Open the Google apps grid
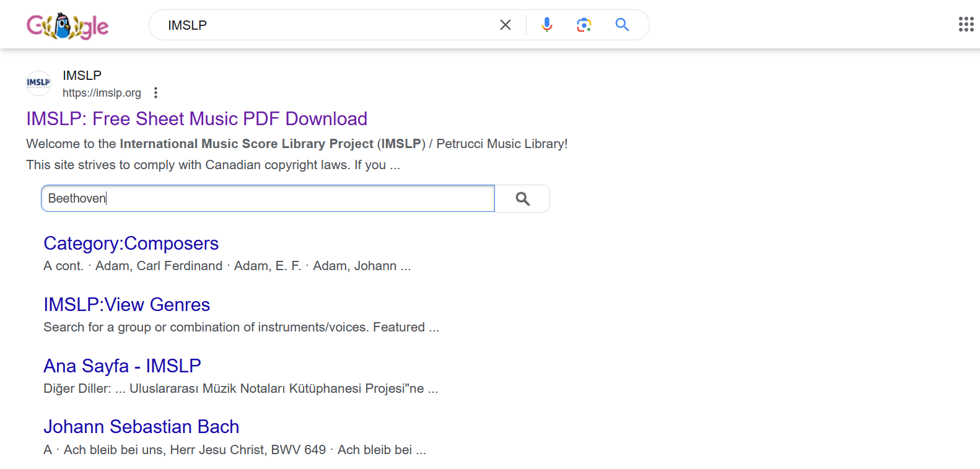The image size is (980, 469). (x=966, y=24)
